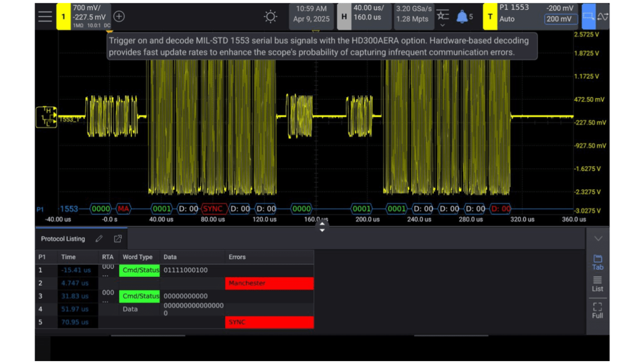Edit Protocol Listing with pencil icon
This screenshot has height=362, width=644.
[x=99, y=239]
